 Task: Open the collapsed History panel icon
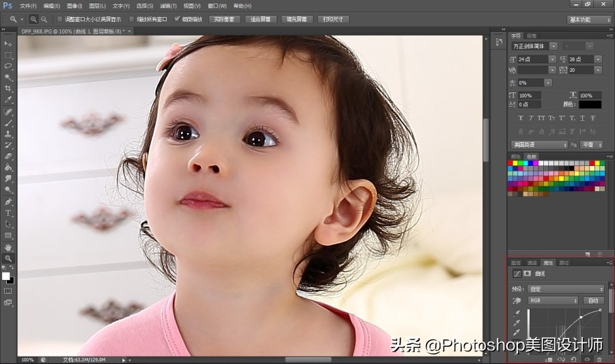coord(499,42)
